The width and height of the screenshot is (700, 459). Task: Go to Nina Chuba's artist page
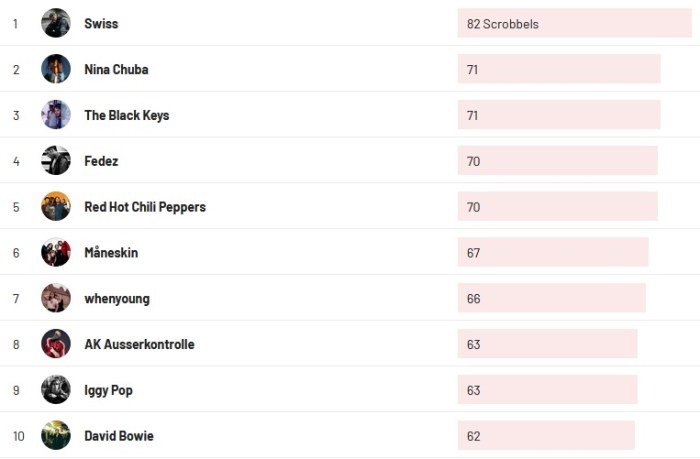point(116,69)
